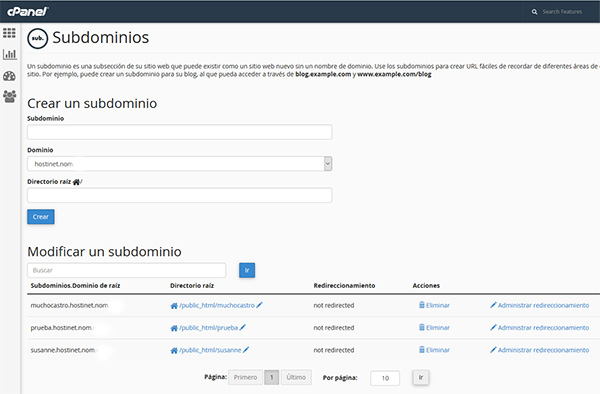This screenshot has width=600, height=394.
Task: Focus the Por página number field
Action: click(x=385, y=378)
